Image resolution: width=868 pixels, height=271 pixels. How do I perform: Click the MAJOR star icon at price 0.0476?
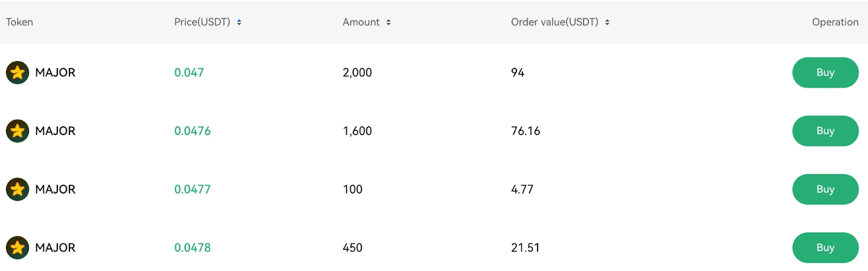pyautogui.click(x=17, y=131)
